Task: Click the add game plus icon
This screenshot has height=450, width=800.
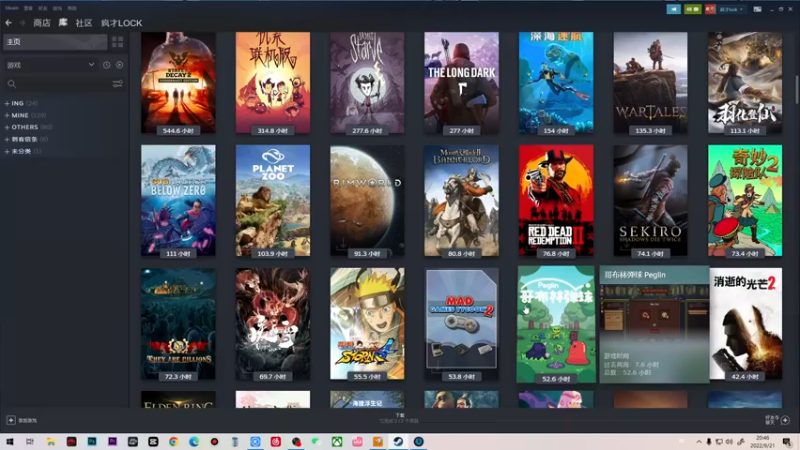Action: click(x=11, y=420)
